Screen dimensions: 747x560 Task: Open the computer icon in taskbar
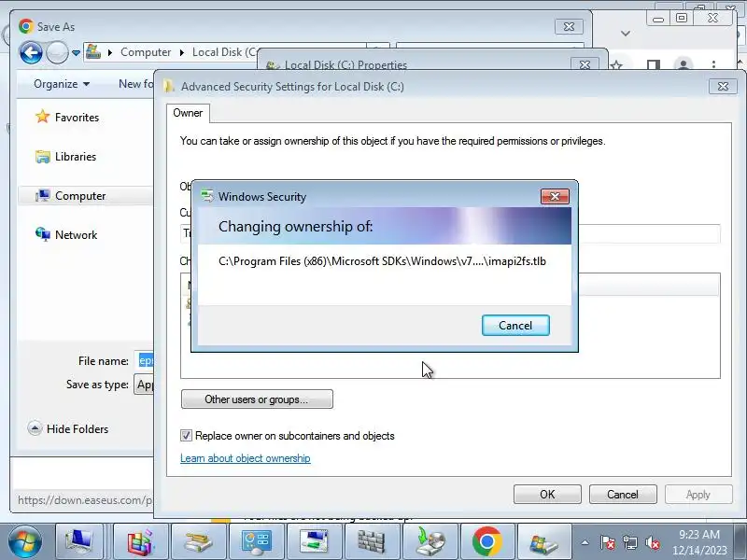79,541
